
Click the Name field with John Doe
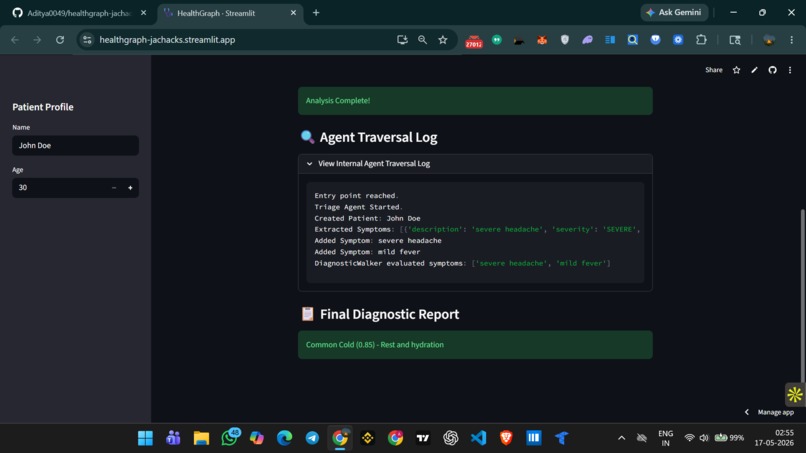(x=76, y=146)
